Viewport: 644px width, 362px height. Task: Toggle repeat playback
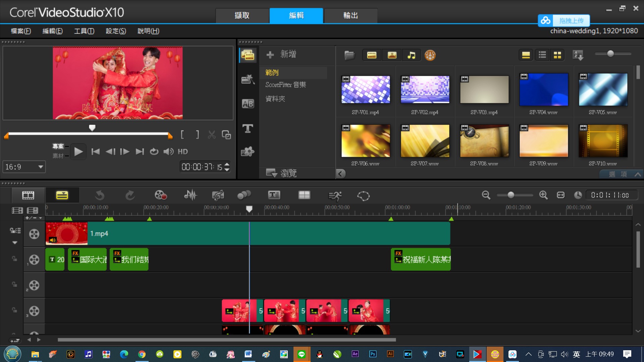coord(154,152)
